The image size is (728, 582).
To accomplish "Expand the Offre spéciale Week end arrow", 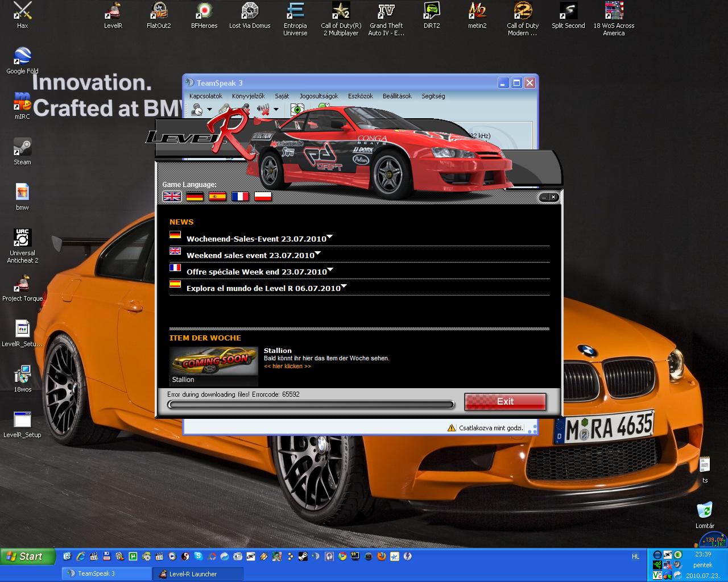I will (330, 269).
